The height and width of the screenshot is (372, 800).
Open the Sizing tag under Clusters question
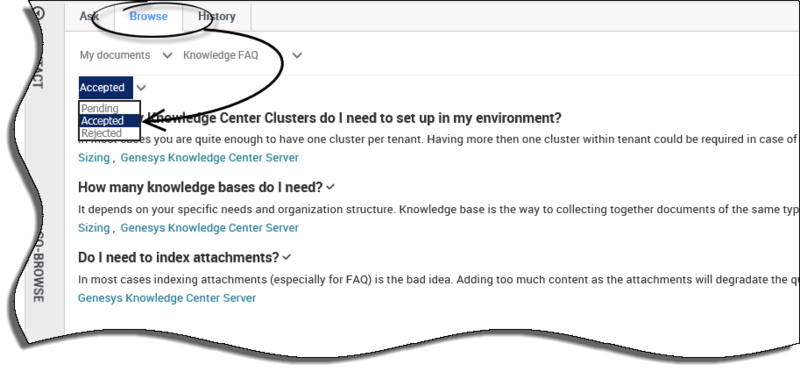[x=94, y=158]
